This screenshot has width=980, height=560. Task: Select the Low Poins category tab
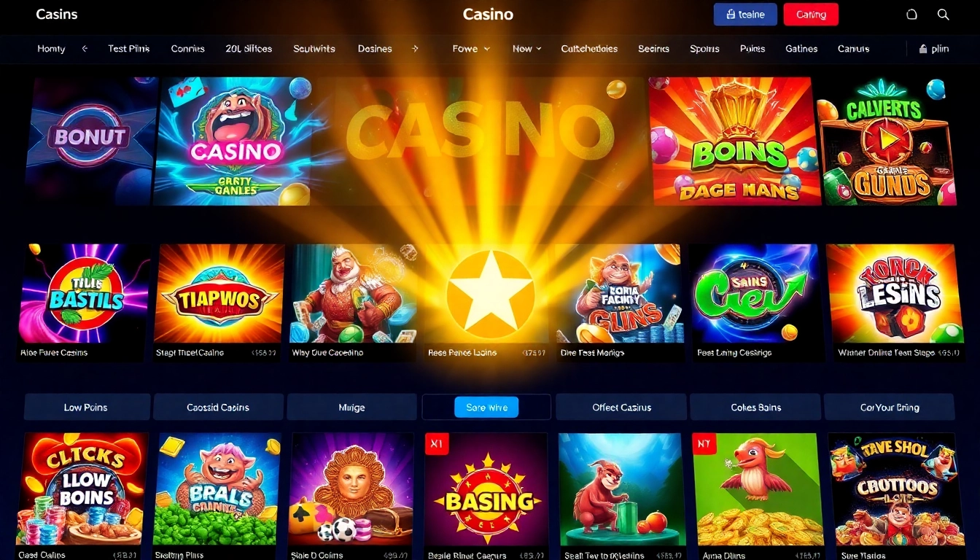click(x=87, y=407)
